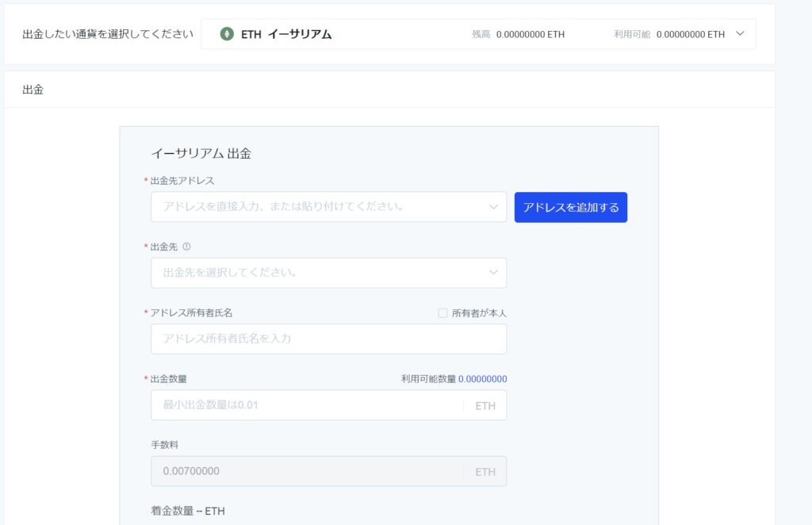Viewport: 812px width, 525px height.
Task: Expand the 出金先アドレス address dropdown arrow
Action: pyautogui.click(x=493, y=207)
